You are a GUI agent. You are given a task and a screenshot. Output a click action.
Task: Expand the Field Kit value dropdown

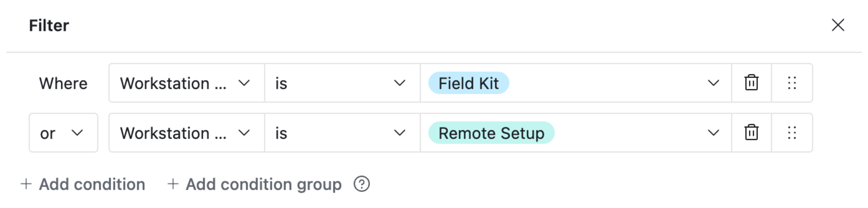tap(713, 83)
